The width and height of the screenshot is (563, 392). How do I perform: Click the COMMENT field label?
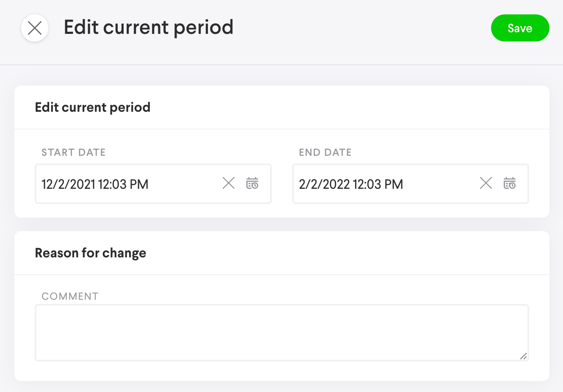(x=70, y=296)
